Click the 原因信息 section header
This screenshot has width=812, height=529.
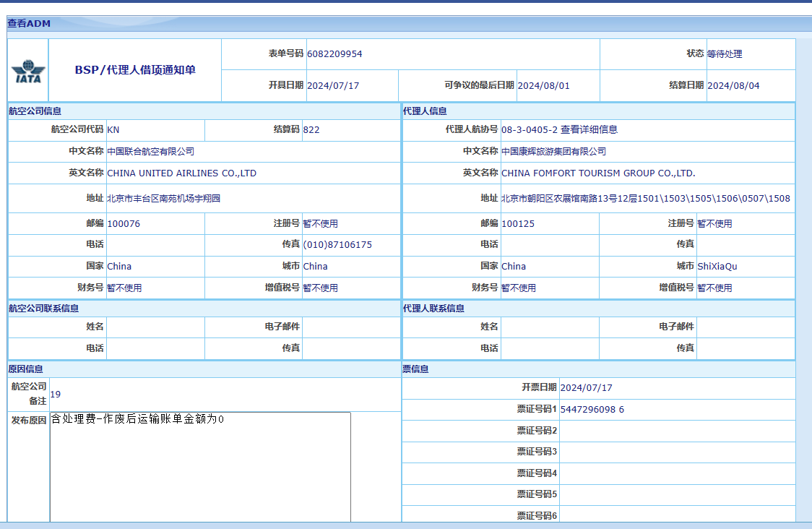(x=26, y=369)
